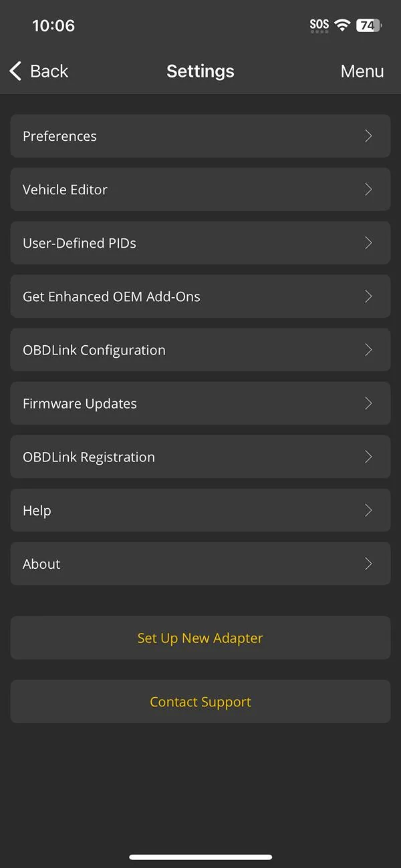Expand the Preferences row chevron
This screenshot has height=868, width=401.
point(368,136)
